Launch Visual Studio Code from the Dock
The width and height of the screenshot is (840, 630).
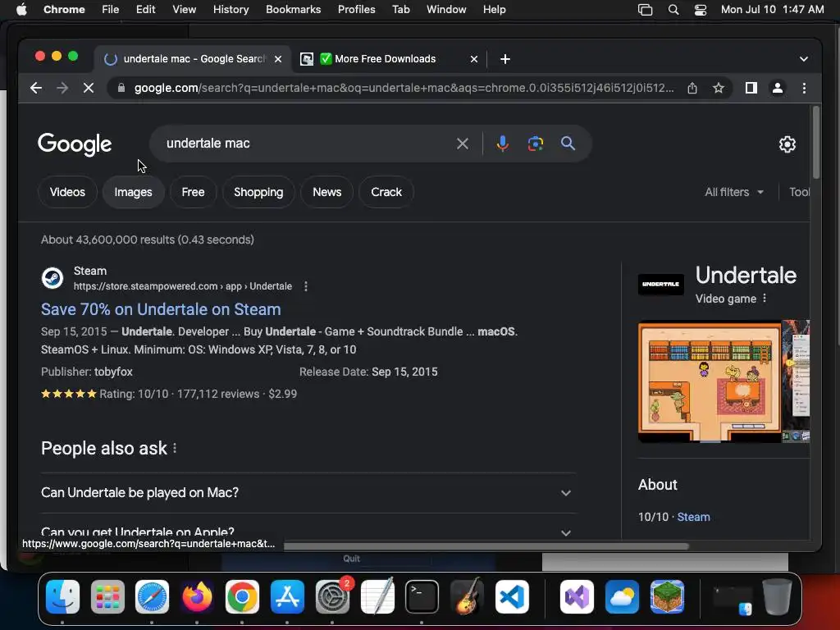coord(512,597)
